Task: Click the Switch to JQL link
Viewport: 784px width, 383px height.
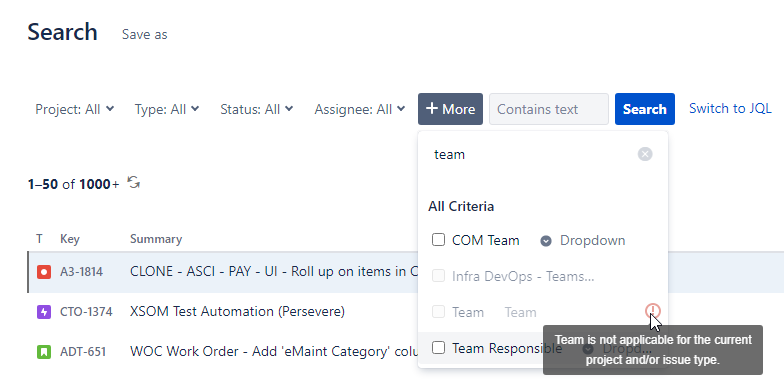Action: [x=730, y=108]
